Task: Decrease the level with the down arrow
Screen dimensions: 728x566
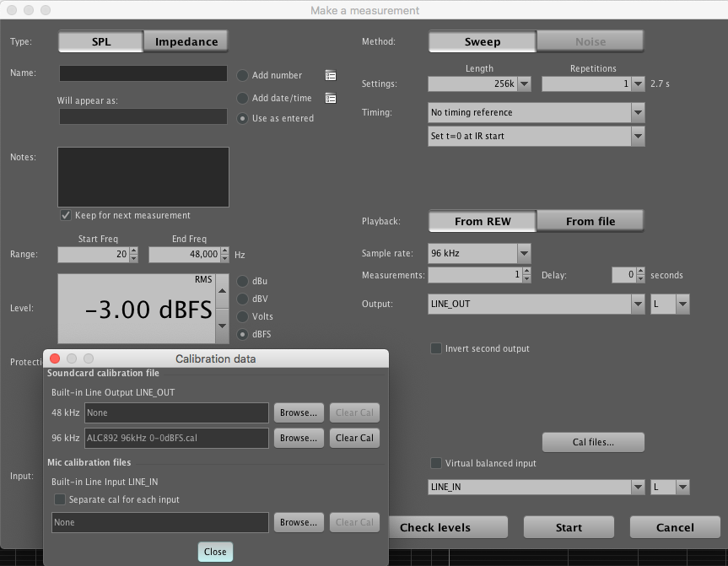Action: pyautogui.click(x=223, y=326)
